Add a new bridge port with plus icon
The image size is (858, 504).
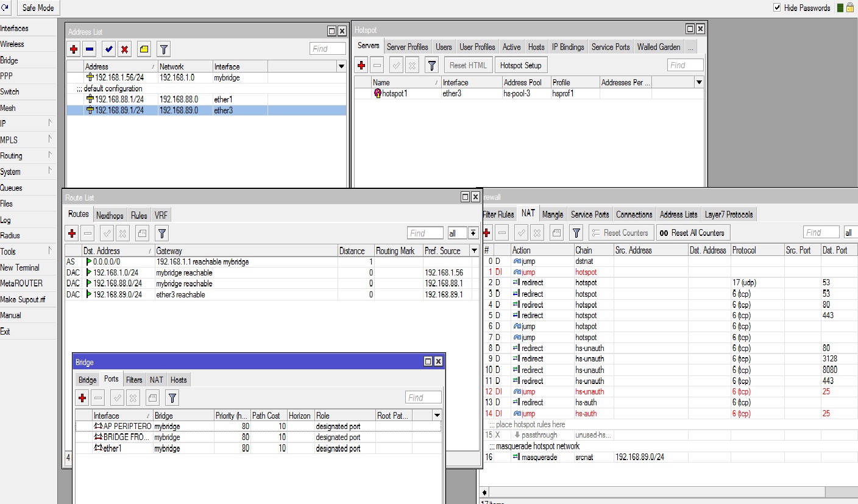pos(82,398)
